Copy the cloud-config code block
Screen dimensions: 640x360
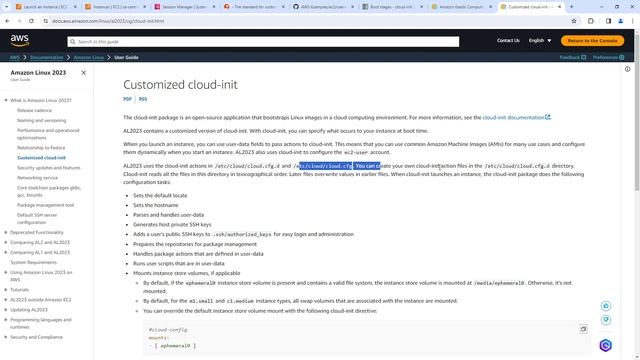click(x=583, y=329)
